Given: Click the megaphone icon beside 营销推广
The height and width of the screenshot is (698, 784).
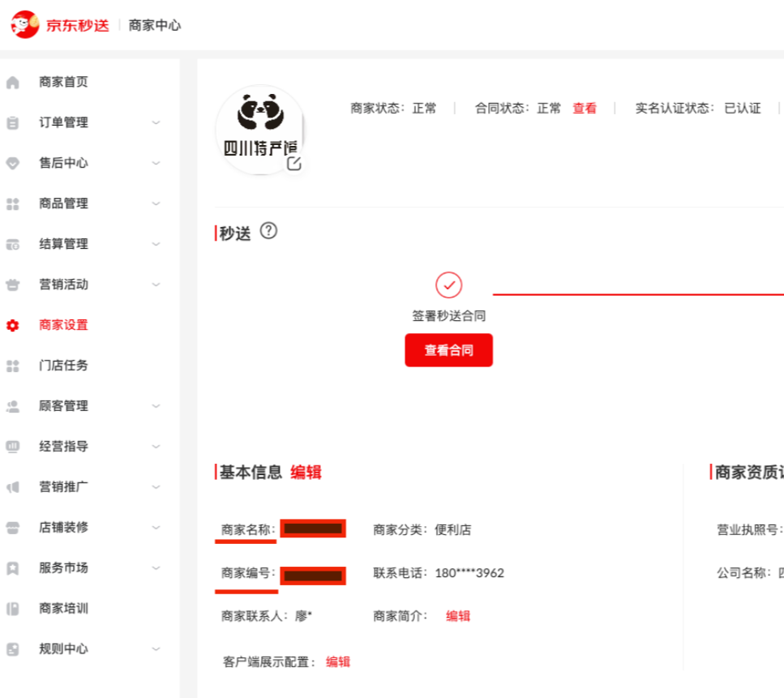Looking at the screenshot, I should pos(12,487).
